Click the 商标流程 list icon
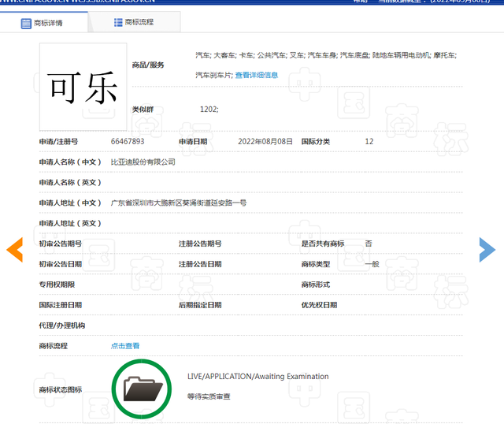 pos(118,22)
